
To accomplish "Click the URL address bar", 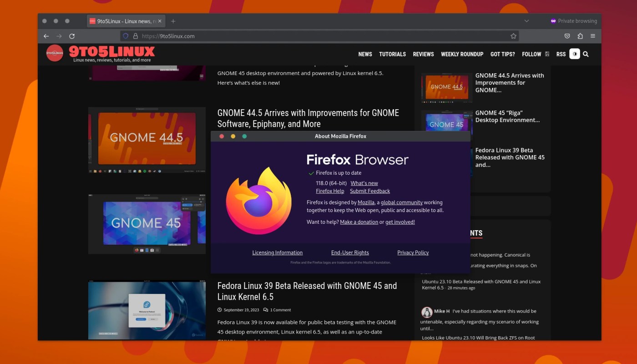I will (x=318, y=36).
